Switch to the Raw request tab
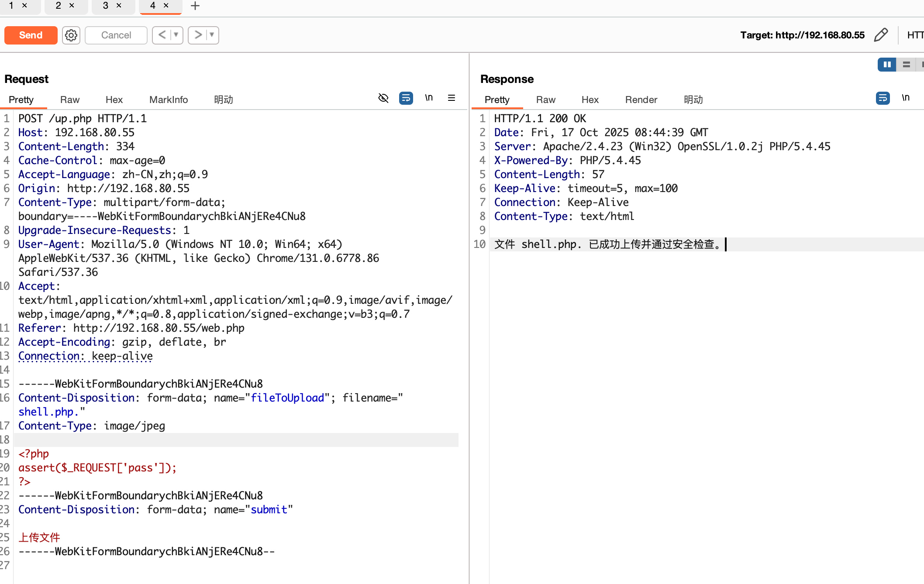The height and width of the screenshot is (584, 924). click(x=70, y=100)
